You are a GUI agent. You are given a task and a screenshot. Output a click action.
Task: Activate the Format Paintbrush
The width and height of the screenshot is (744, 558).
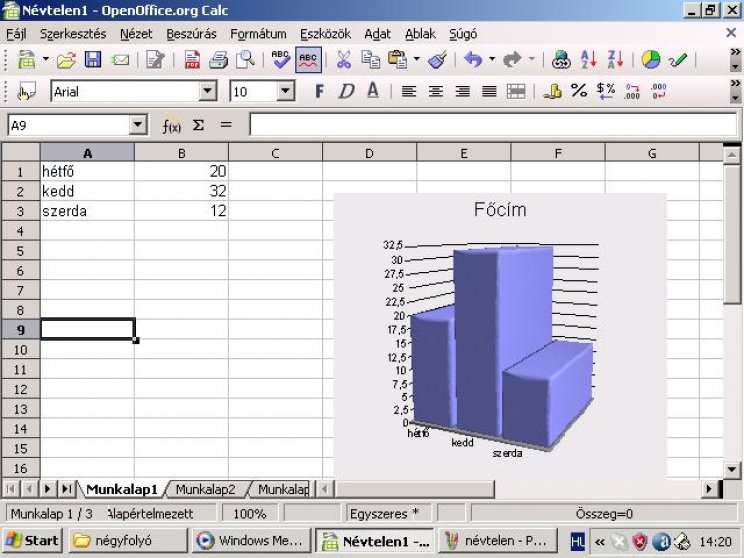click(437, 60)
